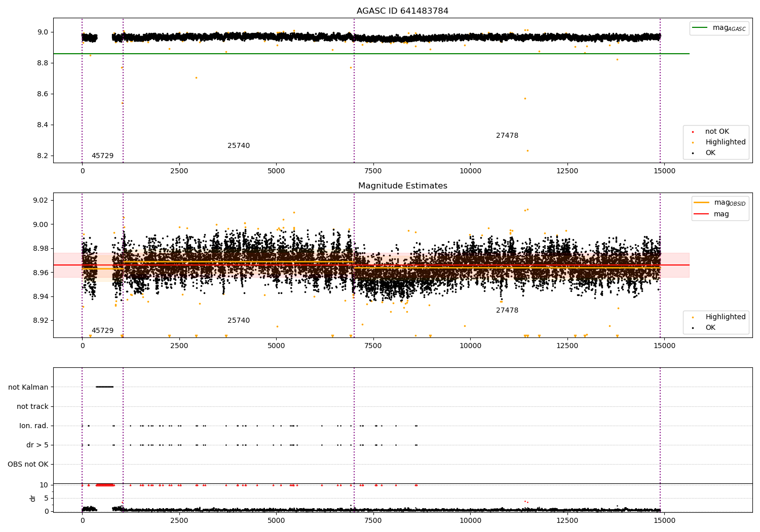Click Highlighted legend entry in AGASC ID plot
The height and width of the screenshot is (532, 760).
pyautogui.click(x=719, y=142)
